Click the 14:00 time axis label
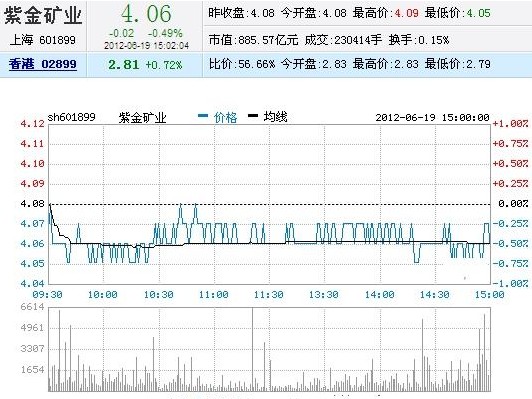This screenshot has width=532, height=399. [x=380, y=294]
